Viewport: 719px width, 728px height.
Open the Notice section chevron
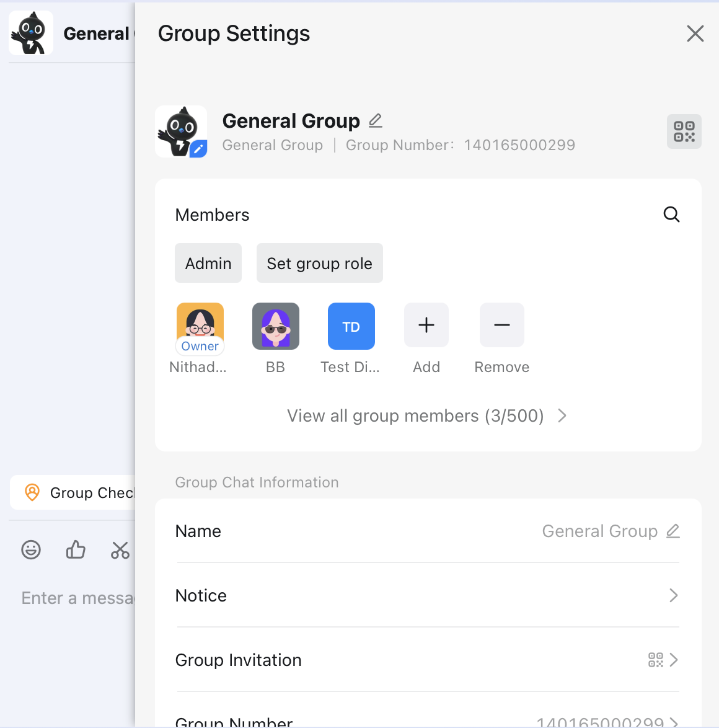pos(673,595)
